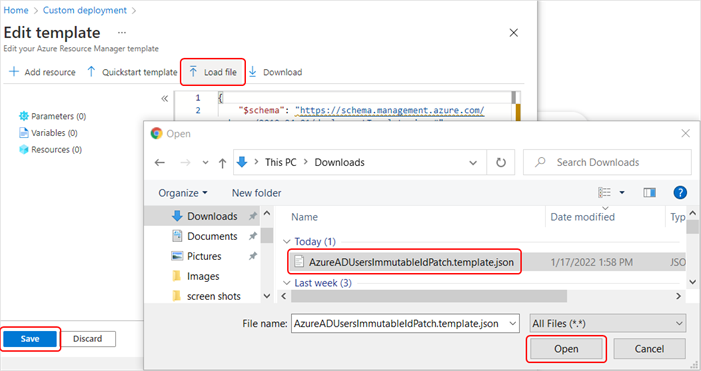Screen dimensions: 701x371
Task: Open the ellipsis menu beside Edit template
Action: coord(122,33)
